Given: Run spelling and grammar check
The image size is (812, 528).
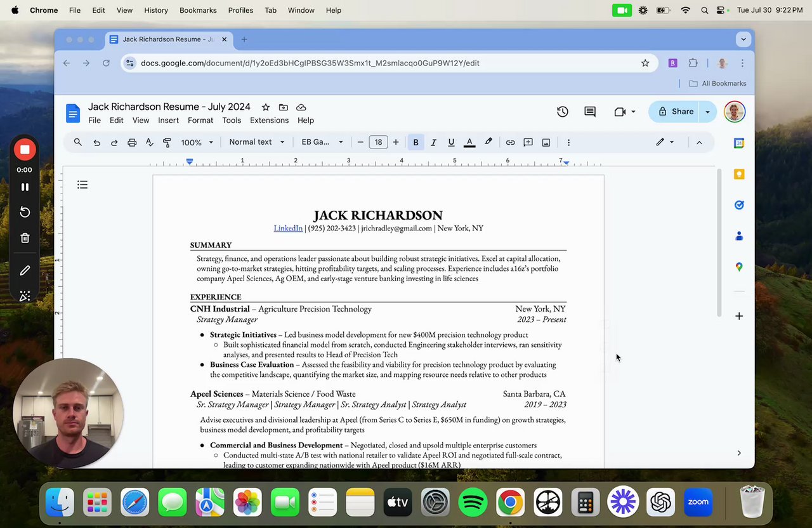Looking at the screenshot, I should tap(150, 142).
